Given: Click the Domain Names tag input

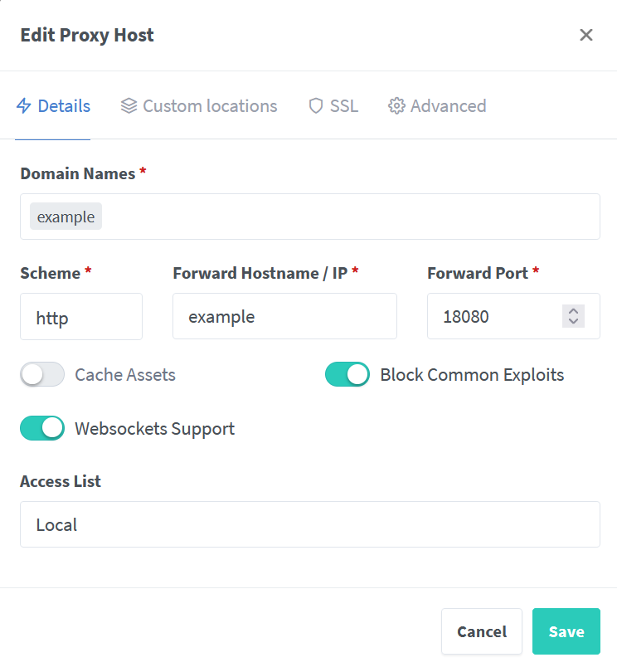Looking at the screenshot, I should (310, 217).
